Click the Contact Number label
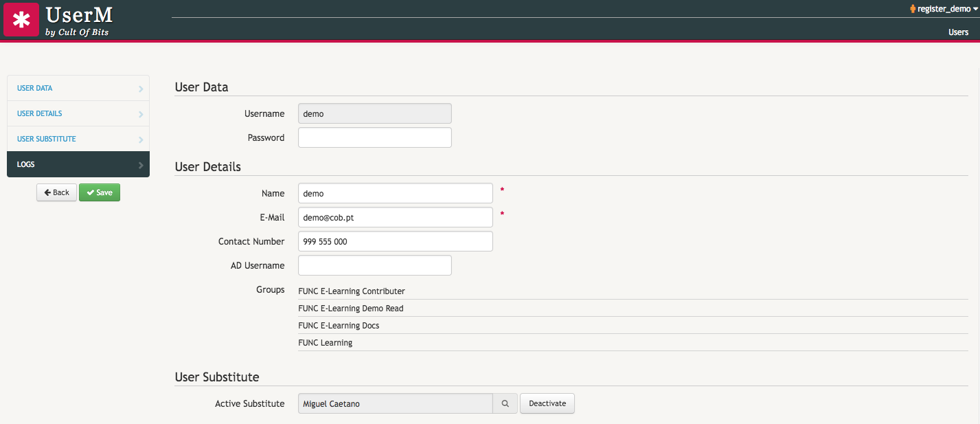Screen dimensions: 980x424 pos(251,241)
